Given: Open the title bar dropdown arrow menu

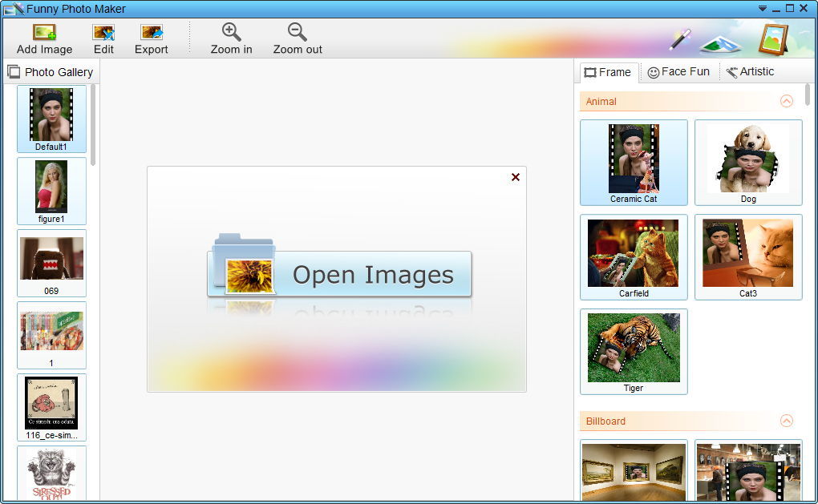Looking at the screenshot, I should click(763, 8).
